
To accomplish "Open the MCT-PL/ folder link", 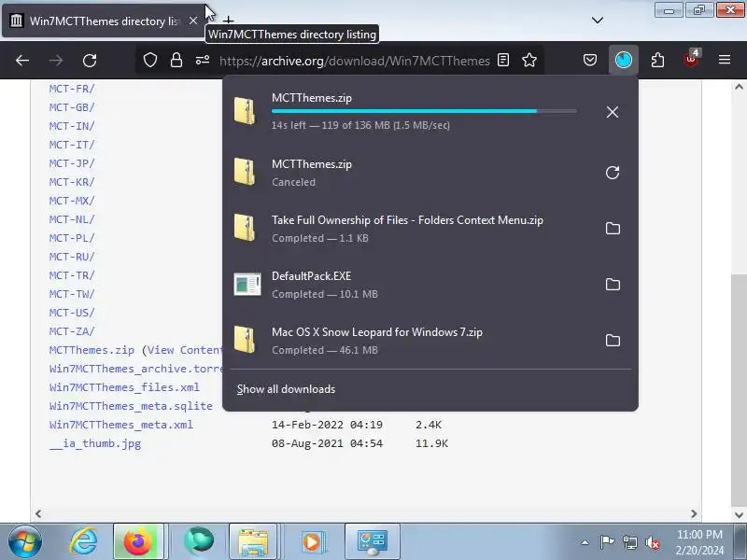I will tap(72, 238).
